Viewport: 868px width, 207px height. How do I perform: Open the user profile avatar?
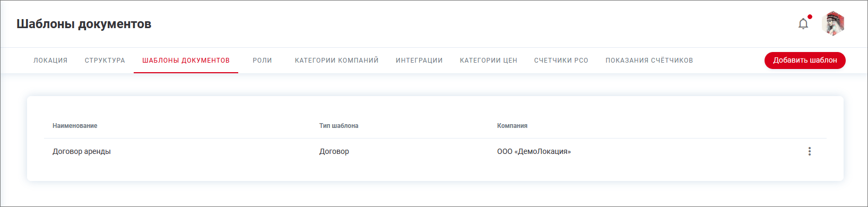click(833, 24)
